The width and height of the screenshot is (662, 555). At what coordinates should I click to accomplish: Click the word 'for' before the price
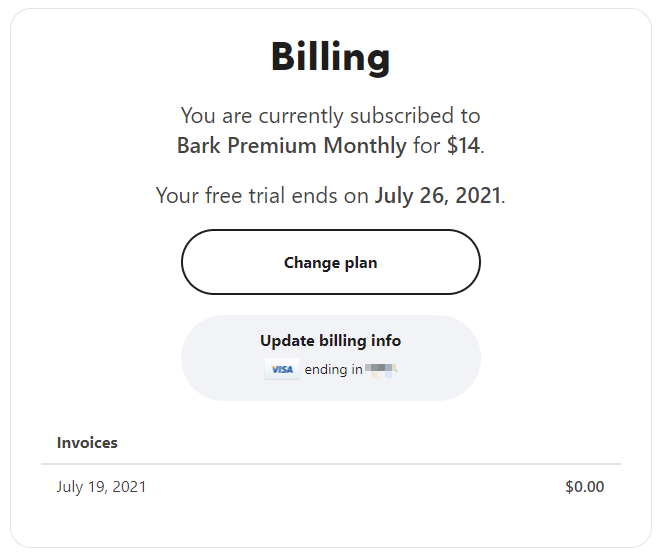426,146
